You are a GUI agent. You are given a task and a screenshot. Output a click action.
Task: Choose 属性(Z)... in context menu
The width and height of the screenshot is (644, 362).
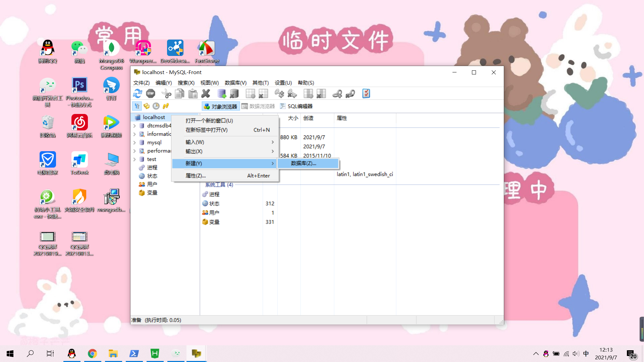[225, 176]
